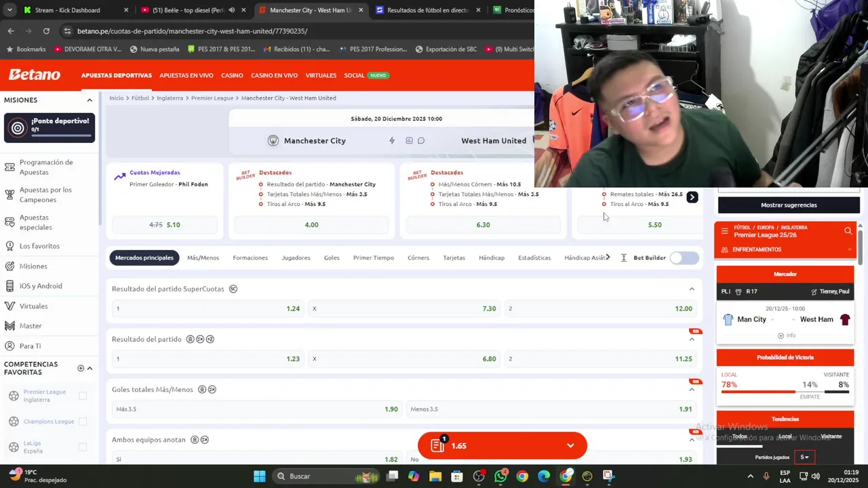
Task: Show hidden system tray icons
Action: coord(751,476)
